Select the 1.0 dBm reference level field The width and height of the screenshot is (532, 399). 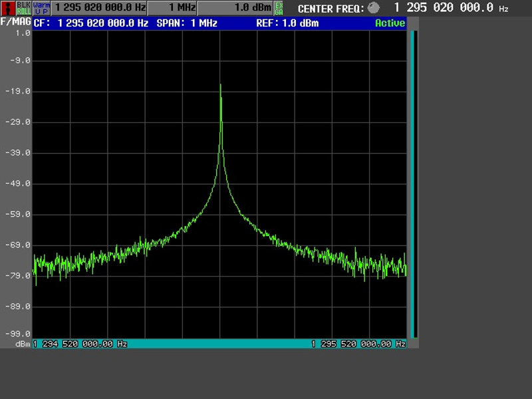235,8
